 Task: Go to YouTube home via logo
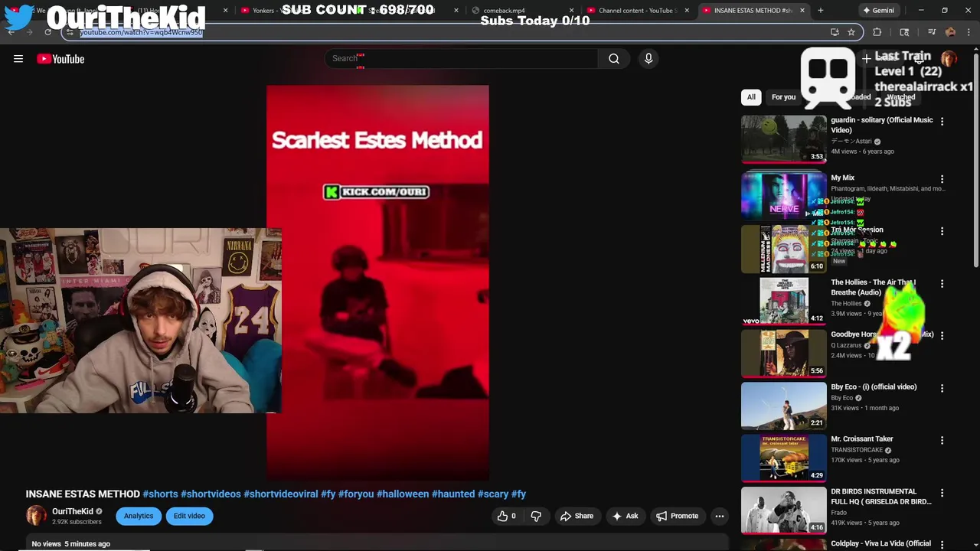[60, 59]
